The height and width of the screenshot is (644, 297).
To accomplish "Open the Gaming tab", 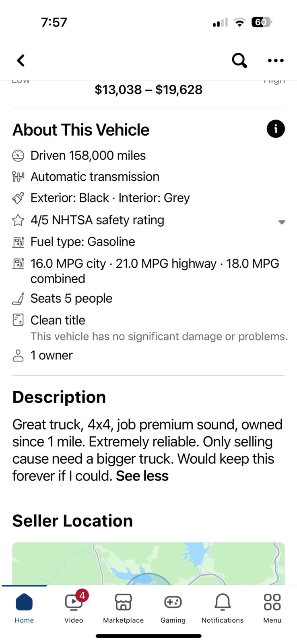I will pos(173,608).
